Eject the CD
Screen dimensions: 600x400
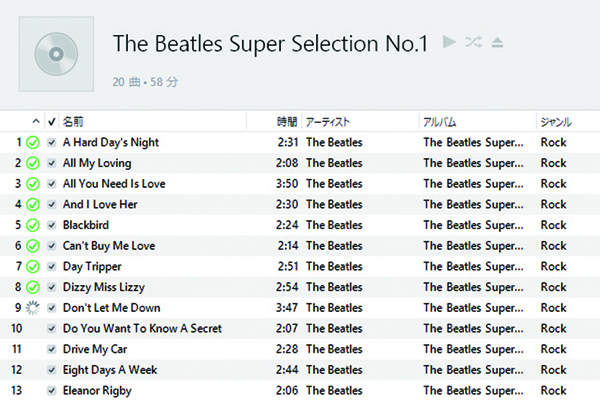pyautogui.click(x=498, y=42)
